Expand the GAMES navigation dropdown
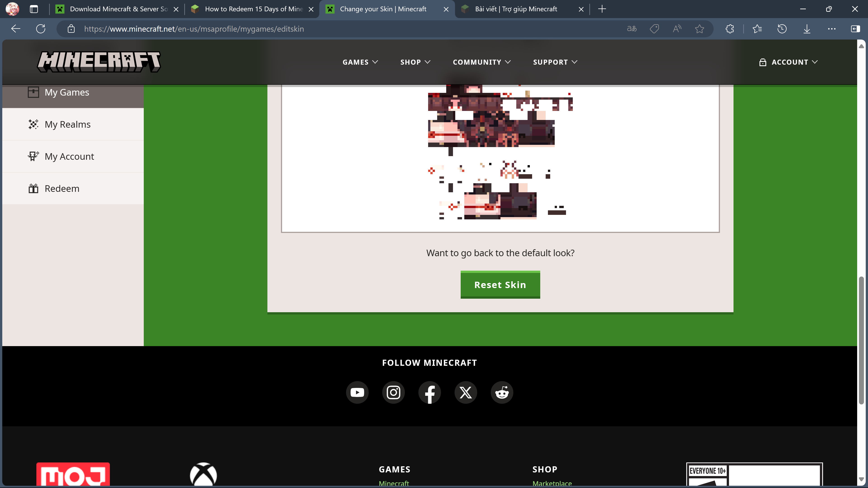This screenshot has height=488, width=868. tap(360, 62)
